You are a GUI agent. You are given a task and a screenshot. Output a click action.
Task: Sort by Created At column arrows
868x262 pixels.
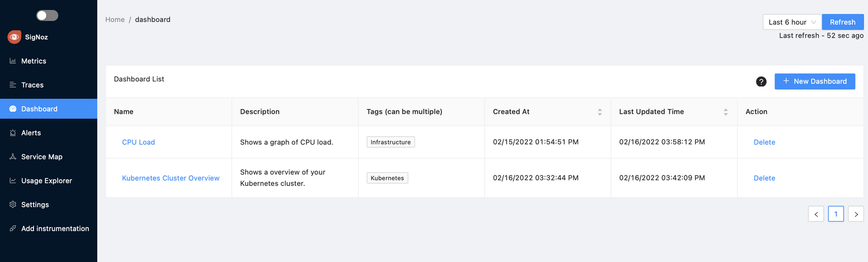tap(600, 112)
